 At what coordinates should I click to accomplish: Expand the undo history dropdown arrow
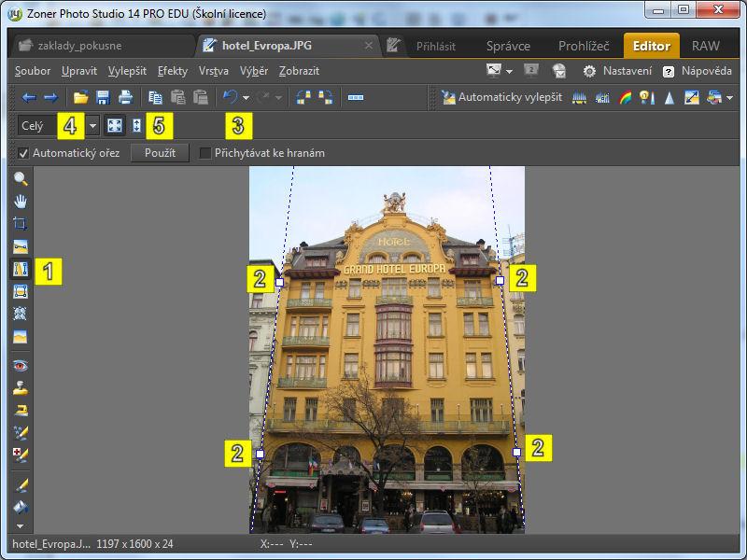click(x=246, y=98)
